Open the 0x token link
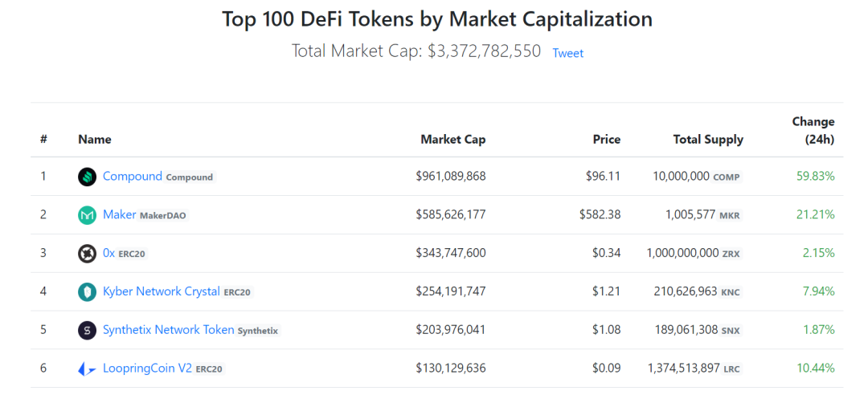This screenshot has width=868, height=395. pos(109,253)
